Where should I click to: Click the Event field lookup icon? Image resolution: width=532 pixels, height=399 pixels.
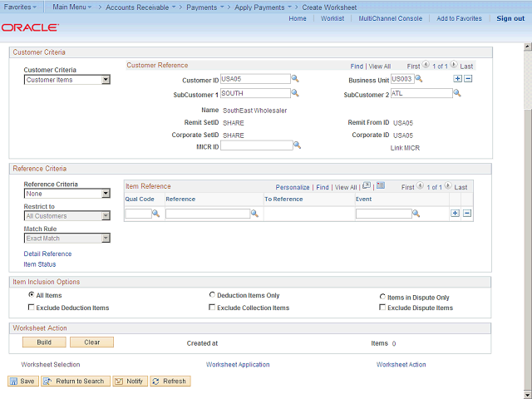point(416,214)
